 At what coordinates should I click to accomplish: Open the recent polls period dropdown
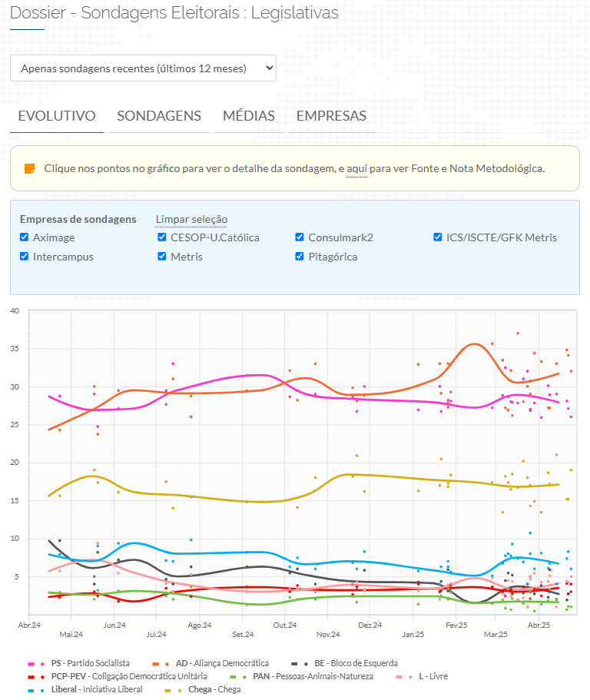pos(143,68)
